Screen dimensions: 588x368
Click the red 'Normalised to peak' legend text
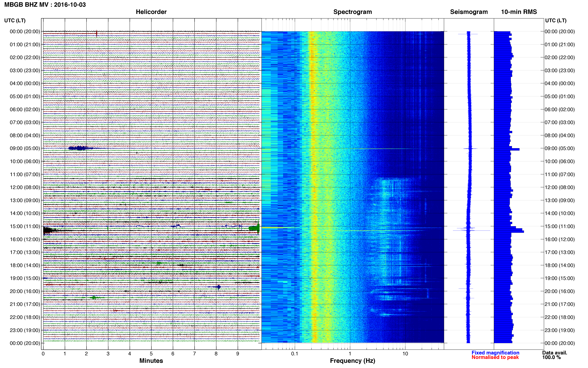coord(495,357)
